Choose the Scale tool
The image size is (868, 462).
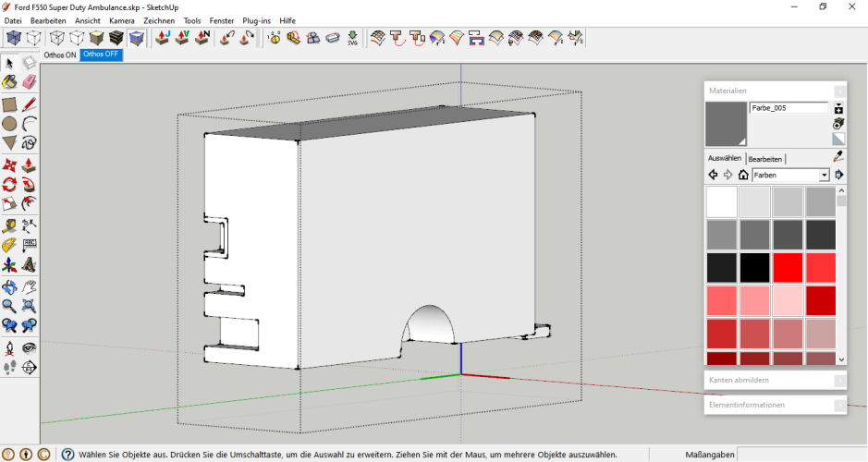click(9, 203)
